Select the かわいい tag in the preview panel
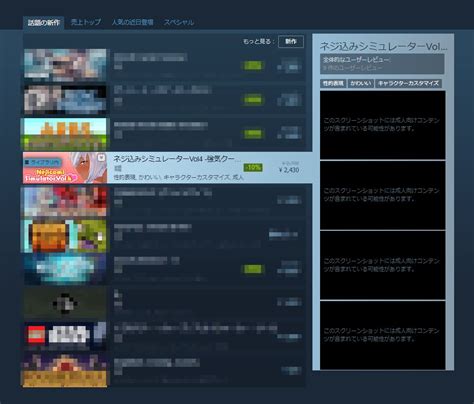 pyautogui.click(x=361, y=83)
